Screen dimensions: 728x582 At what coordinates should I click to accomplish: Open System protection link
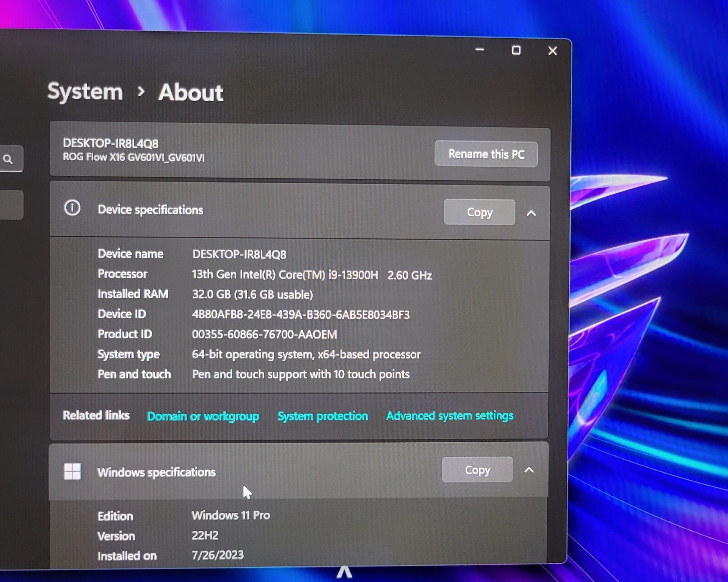tap(323, 416)
